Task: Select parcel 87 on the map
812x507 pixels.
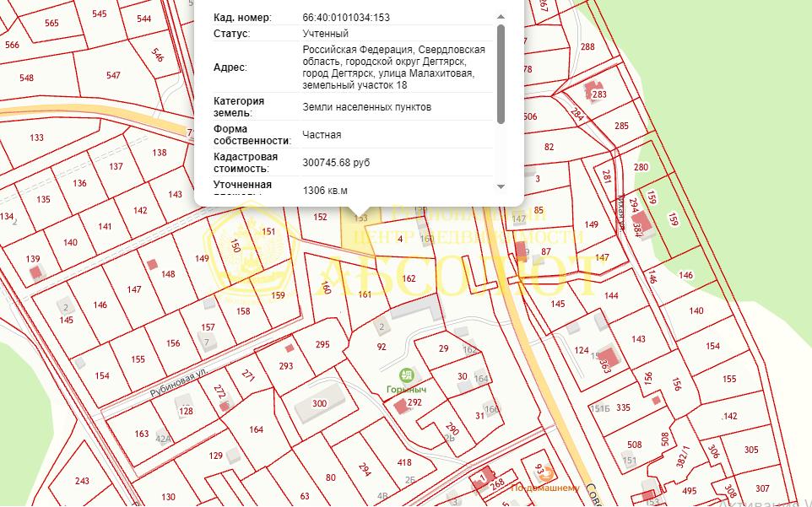Action: pyautogui.click(x=546, y=252)
